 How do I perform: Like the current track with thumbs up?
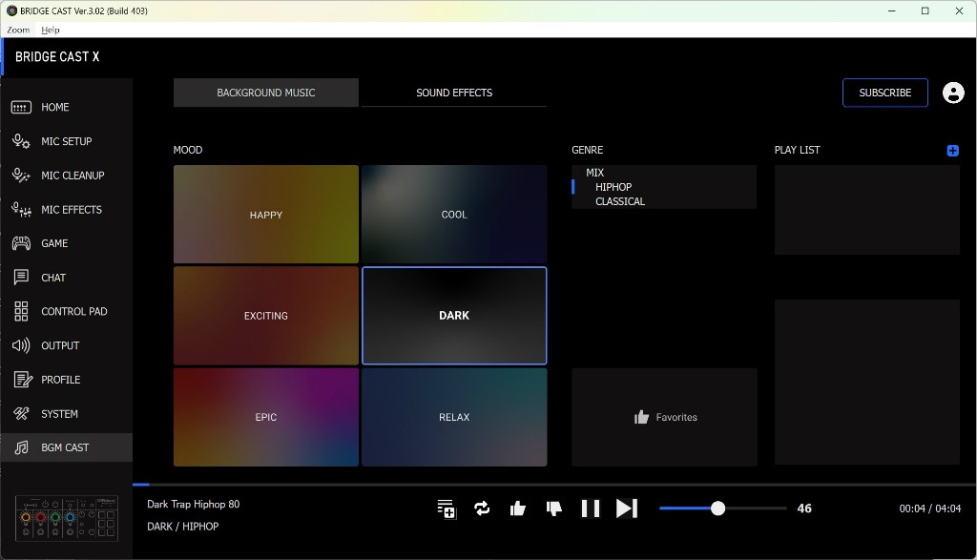(x=518, y=508)
